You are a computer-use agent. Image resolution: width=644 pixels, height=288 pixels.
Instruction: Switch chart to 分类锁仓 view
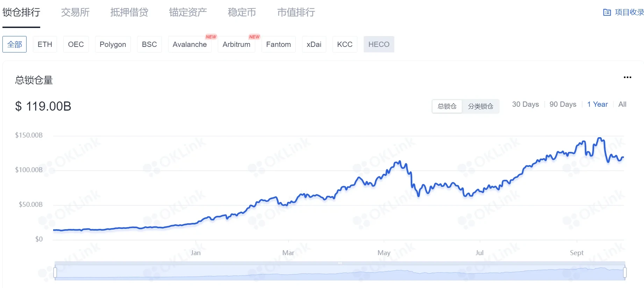tap(480, 106)
